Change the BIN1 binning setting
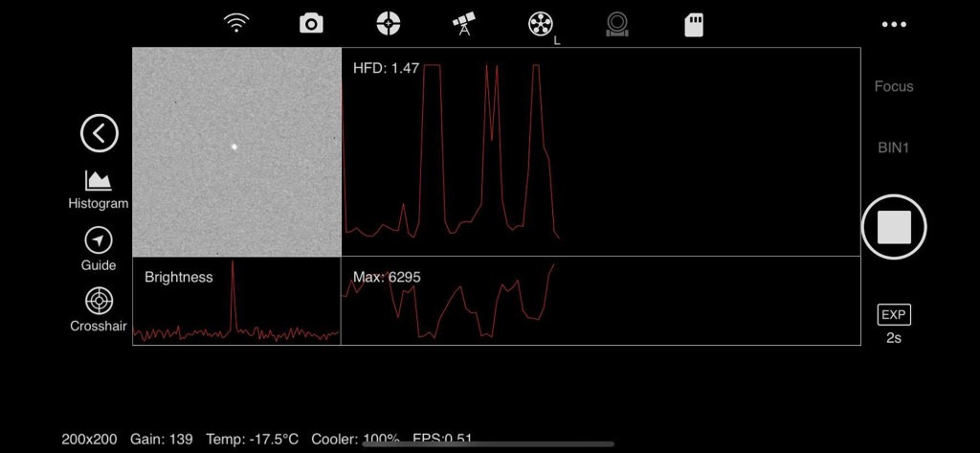 coord(893,147)
